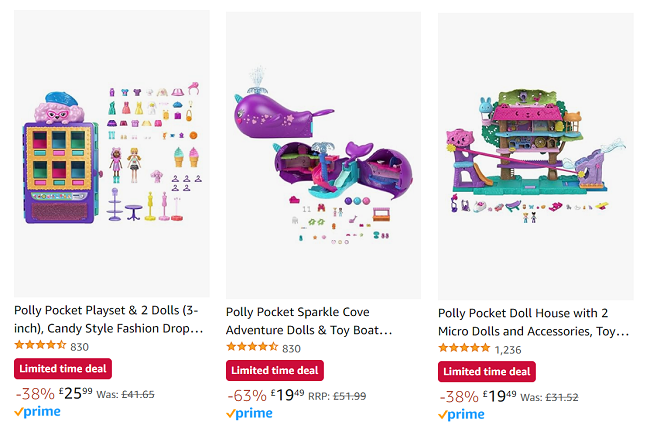Click Limited time deal badge under Sparkle Cove
Viewport: 650px width, 439px height.
[275, 370]
